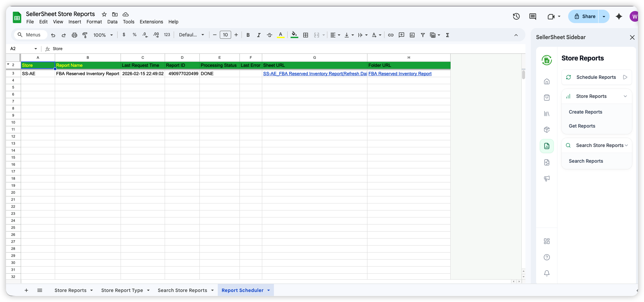Open the library icon in the sidebar
The width and height of the screenshot is (644, 302).
547,114
